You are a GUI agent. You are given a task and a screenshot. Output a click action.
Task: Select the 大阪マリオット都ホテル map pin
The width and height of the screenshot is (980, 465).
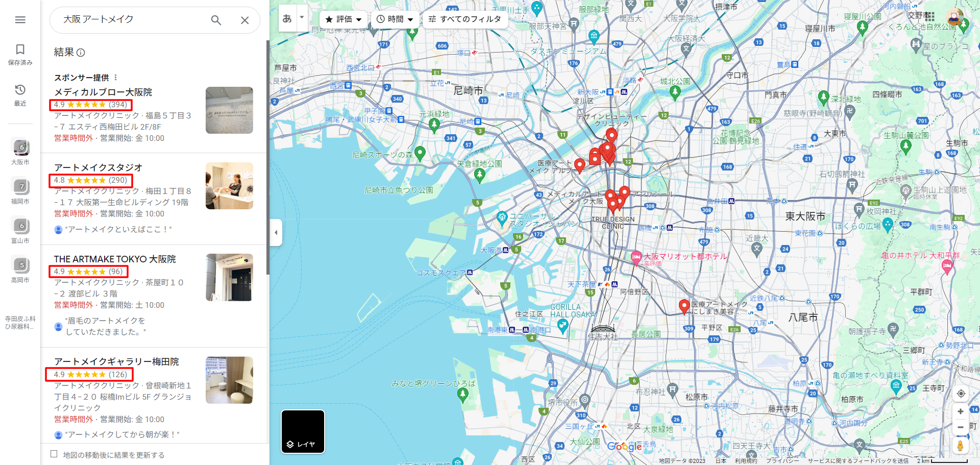click(x=636, y=257)
